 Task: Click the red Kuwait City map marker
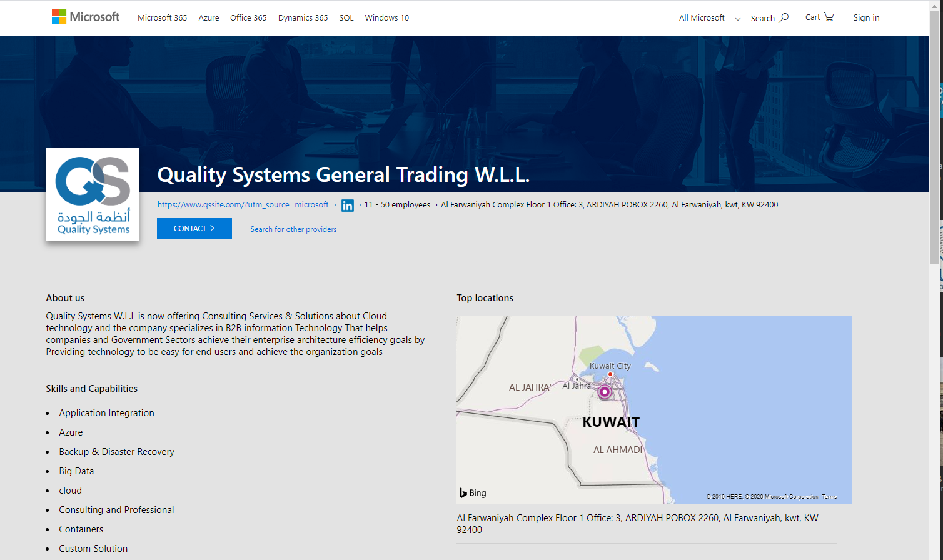tap(610, 374)
